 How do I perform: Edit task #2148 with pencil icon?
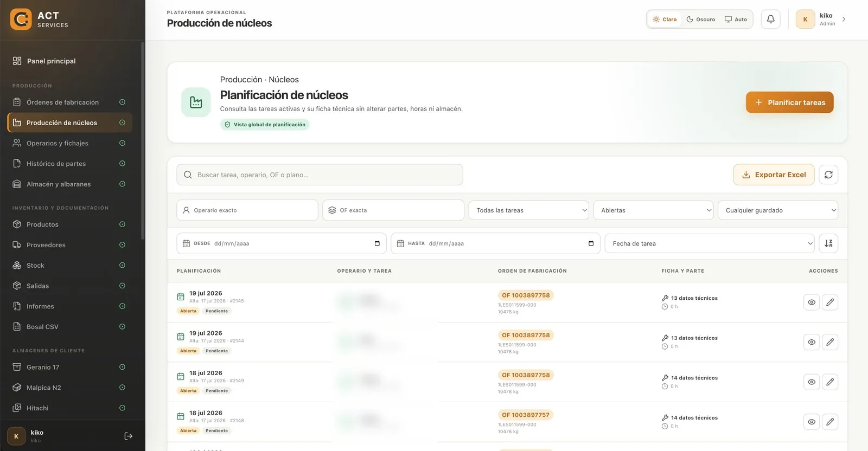pos(830,422)
